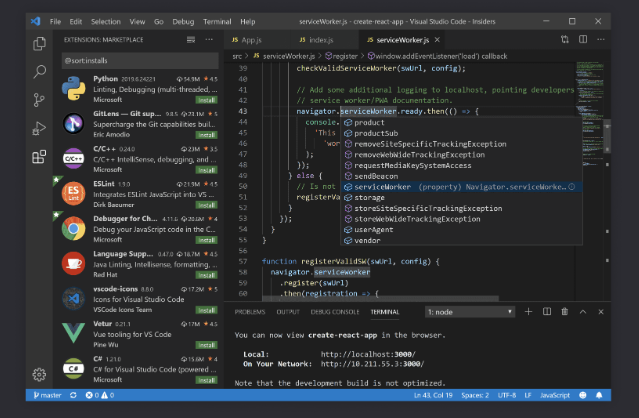Click the master branch in status bar

(47, 395)
